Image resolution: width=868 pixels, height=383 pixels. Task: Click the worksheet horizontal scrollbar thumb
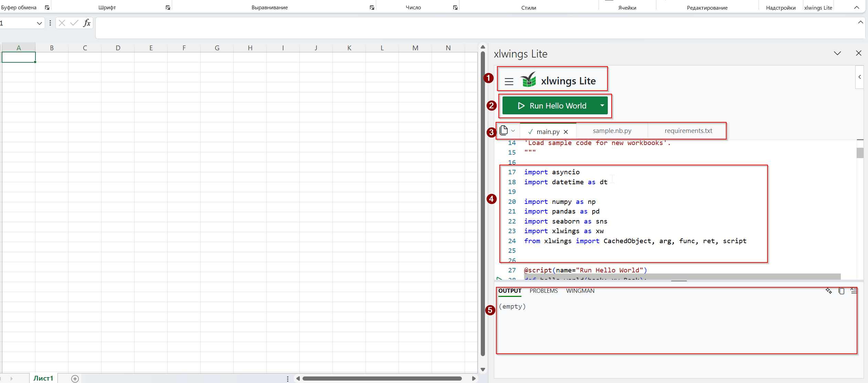382,379
